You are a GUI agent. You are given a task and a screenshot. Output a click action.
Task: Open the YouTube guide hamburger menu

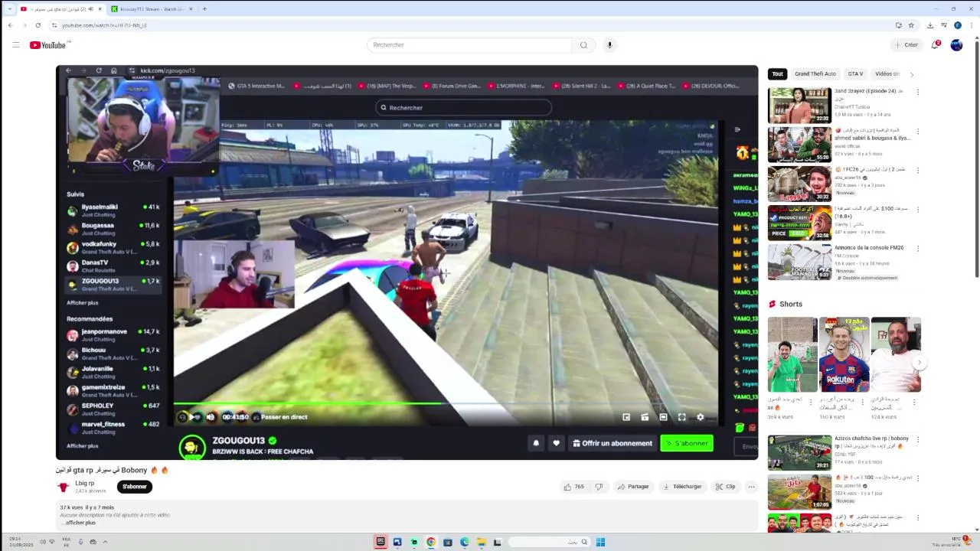pyautogui.click(x=15, y=45)
